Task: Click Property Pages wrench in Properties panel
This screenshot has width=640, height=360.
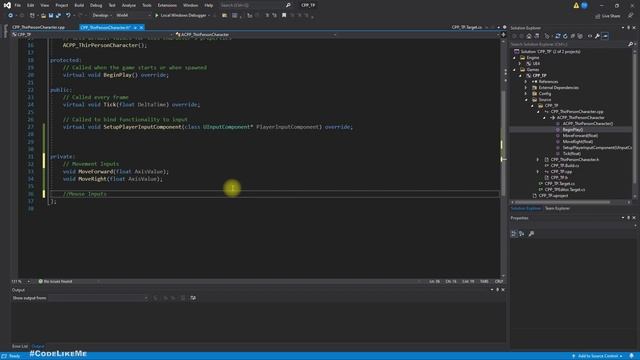Action: tap(531, 233)
